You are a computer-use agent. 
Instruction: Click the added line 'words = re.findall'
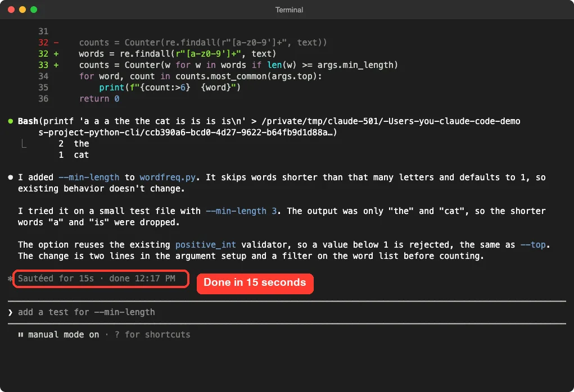click(178, 54)
